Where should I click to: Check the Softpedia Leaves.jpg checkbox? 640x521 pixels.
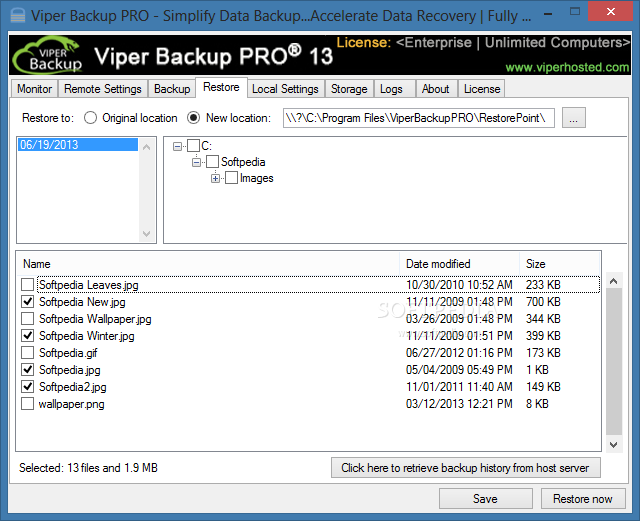(27, 285)
